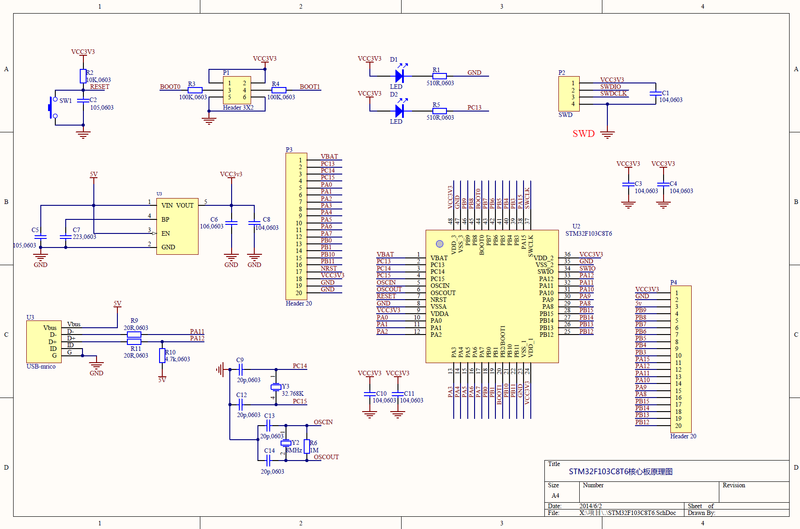Screen dimensions: 800x529
Task: Select decoupling capacitor C10
Action: 369,394
